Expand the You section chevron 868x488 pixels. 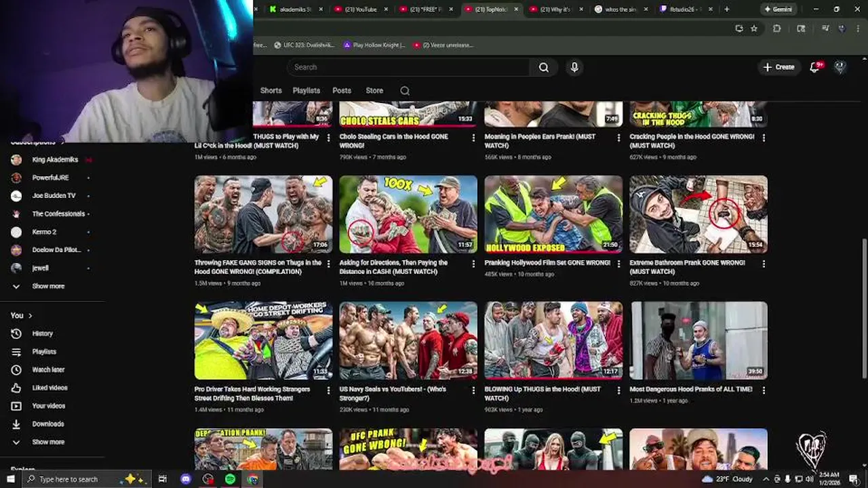pyautogui.click(x=30, y=316)
